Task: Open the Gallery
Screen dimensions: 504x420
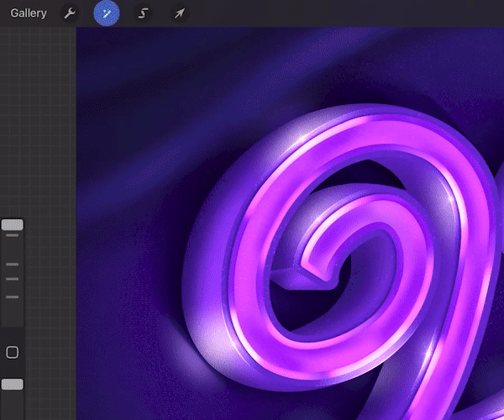Action: click(x=29, y=13)
